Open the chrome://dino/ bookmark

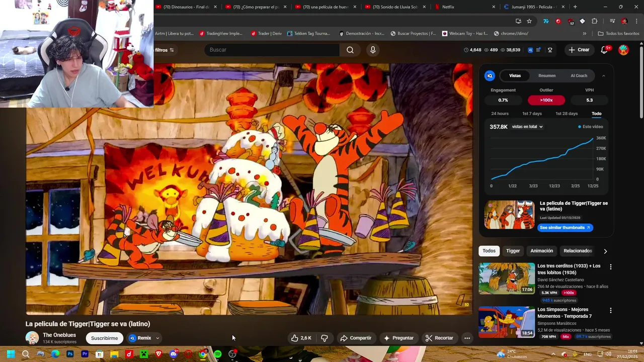point(511,34)
